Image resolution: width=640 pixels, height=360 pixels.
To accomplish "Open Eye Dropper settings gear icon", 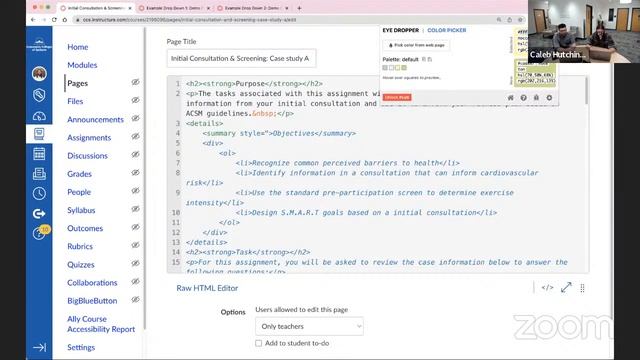I will [549, 98].
